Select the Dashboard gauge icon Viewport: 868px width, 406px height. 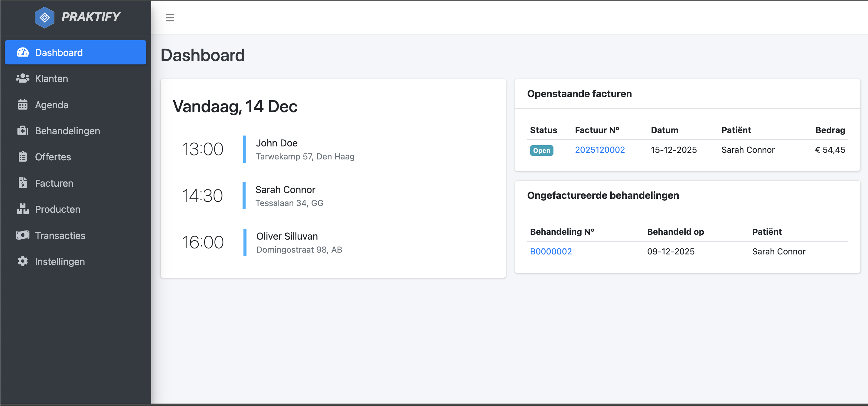coord(22,52)
